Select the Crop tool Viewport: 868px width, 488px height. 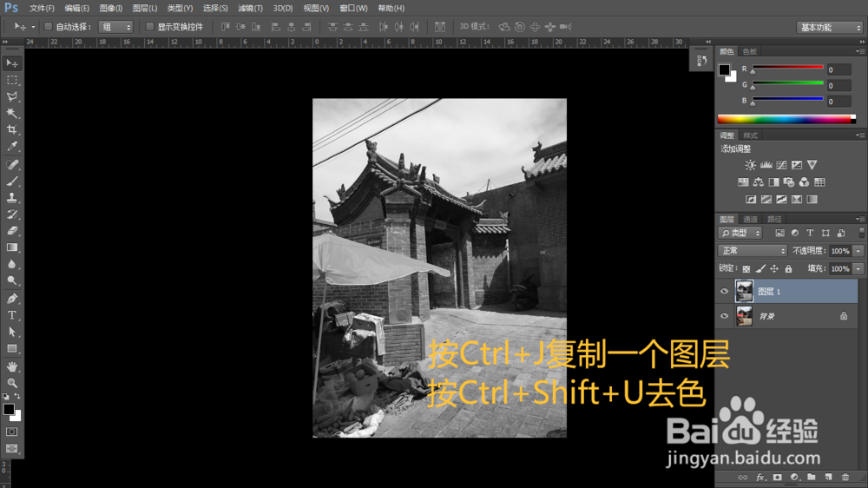[x=11, y=129]
